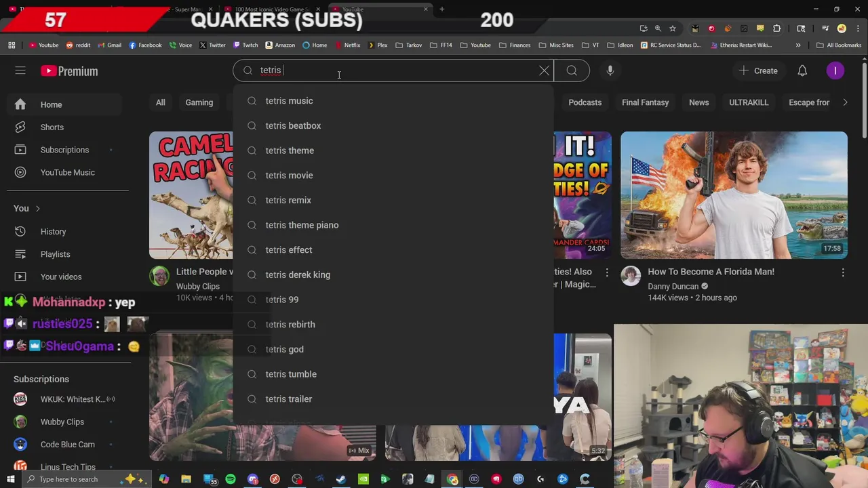Open the Windows Start menu

(10, 479)
